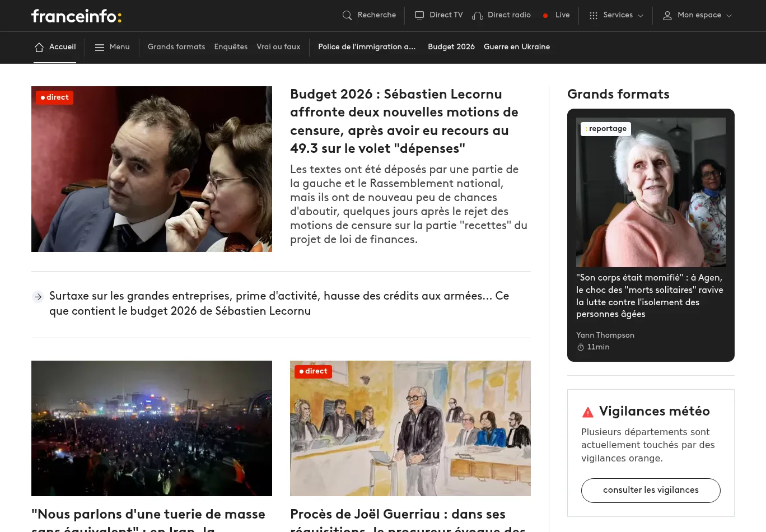Click the direct badge on the Guerriau courtroom sketch
The width and height of the screenshot is (766, 532).
coord(313,371)
